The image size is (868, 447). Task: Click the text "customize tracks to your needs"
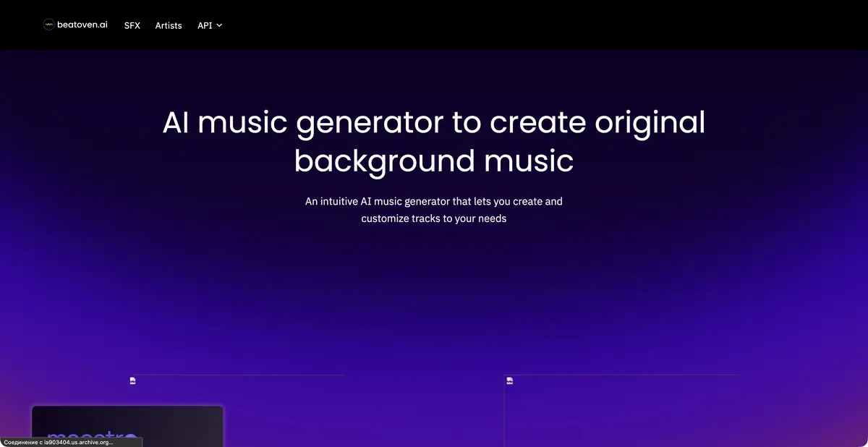pyautogui.click(x=434, y=218)
